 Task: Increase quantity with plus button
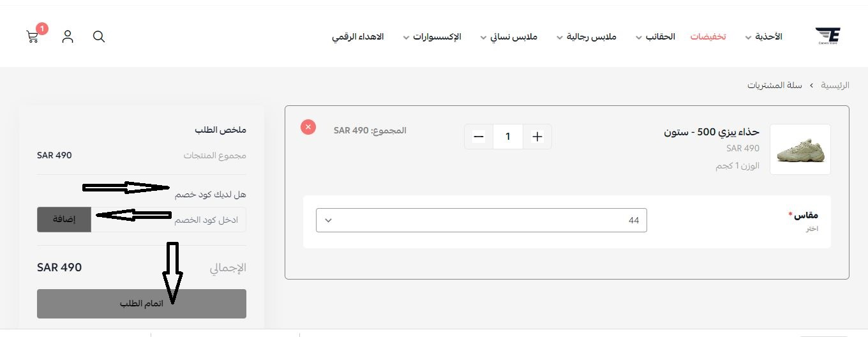click(537, 137)
